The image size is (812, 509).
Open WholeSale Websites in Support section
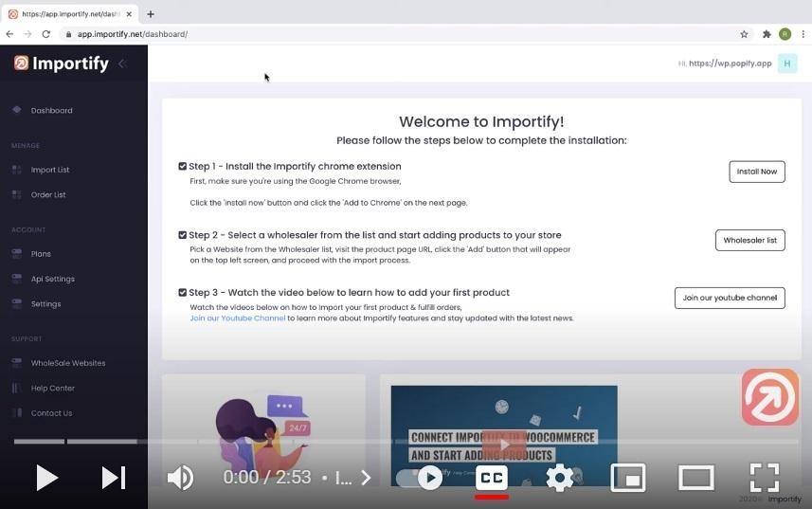click(68, 363)
